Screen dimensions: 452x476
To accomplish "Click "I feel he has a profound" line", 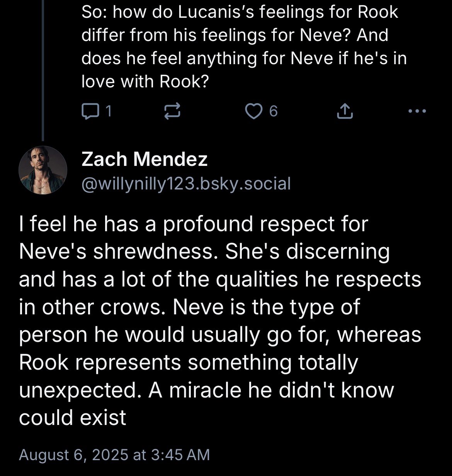I will [193, 224].
